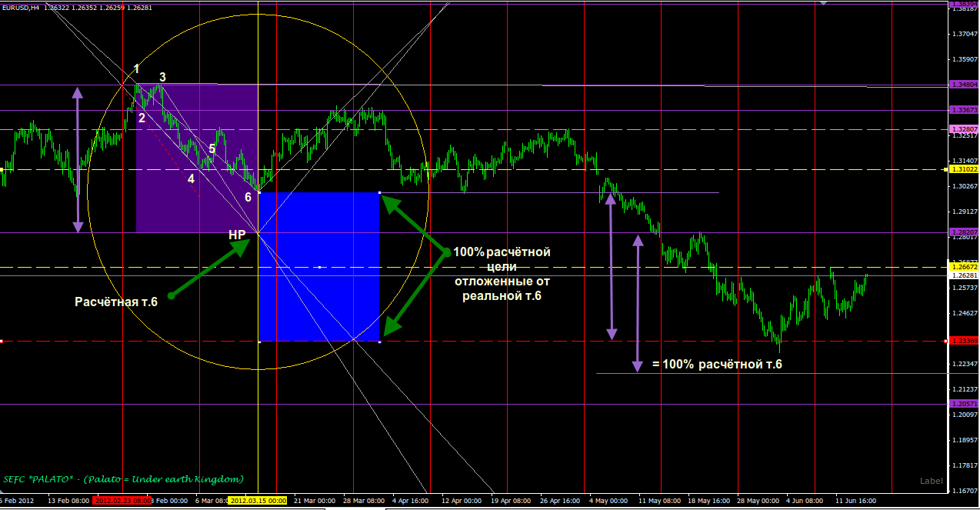Click the yellow 2012.03.15 00:00 date marker
Viewport: 980px width, 510px height.
point(258,501)
